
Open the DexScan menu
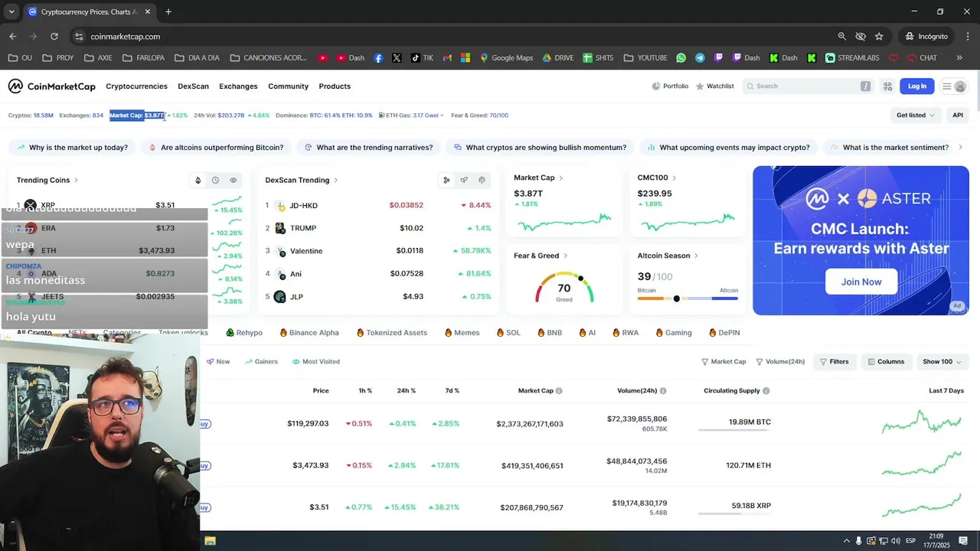[x=193, y=86]
